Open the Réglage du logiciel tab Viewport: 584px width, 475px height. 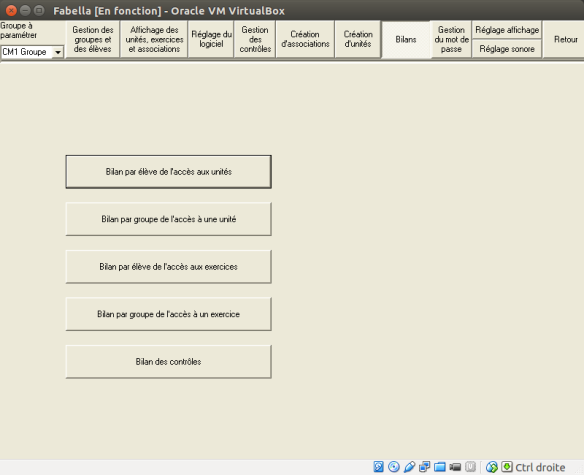[211, 39]
